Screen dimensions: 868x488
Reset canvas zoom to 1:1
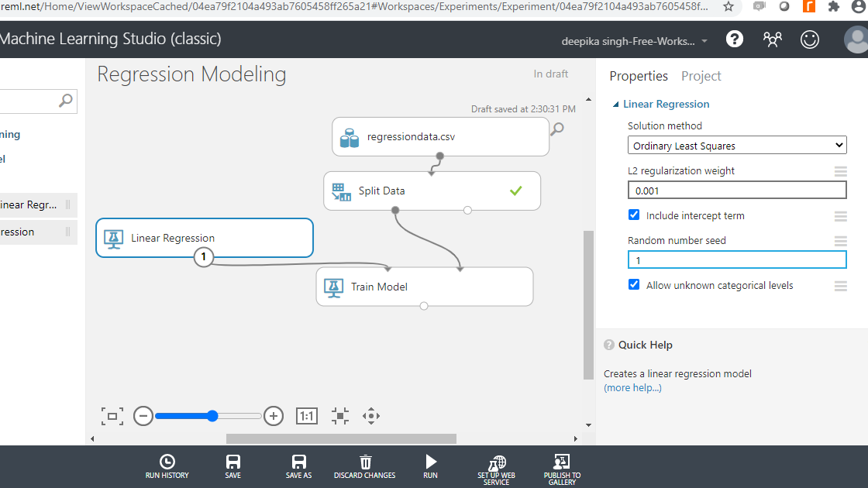coord(307,416)
